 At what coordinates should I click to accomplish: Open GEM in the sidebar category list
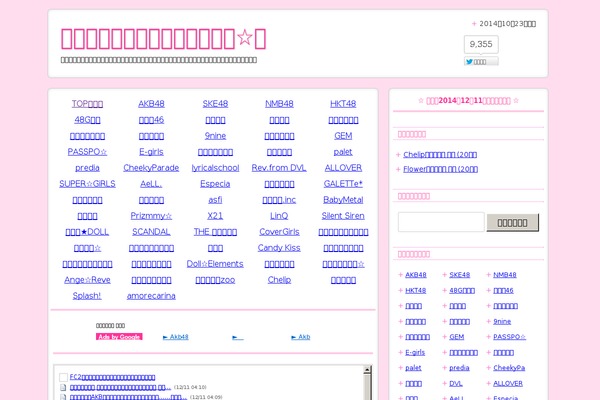point(457,337)
